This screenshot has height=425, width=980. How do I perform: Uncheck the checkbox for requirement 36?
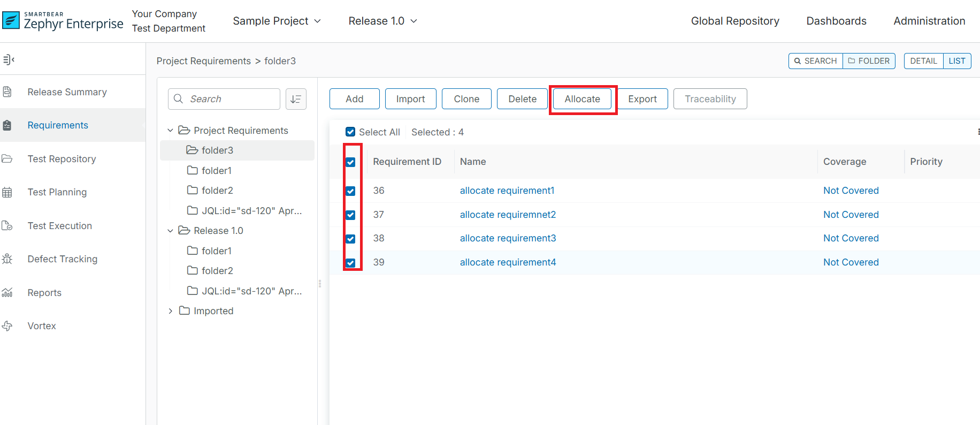coord(350,191)
